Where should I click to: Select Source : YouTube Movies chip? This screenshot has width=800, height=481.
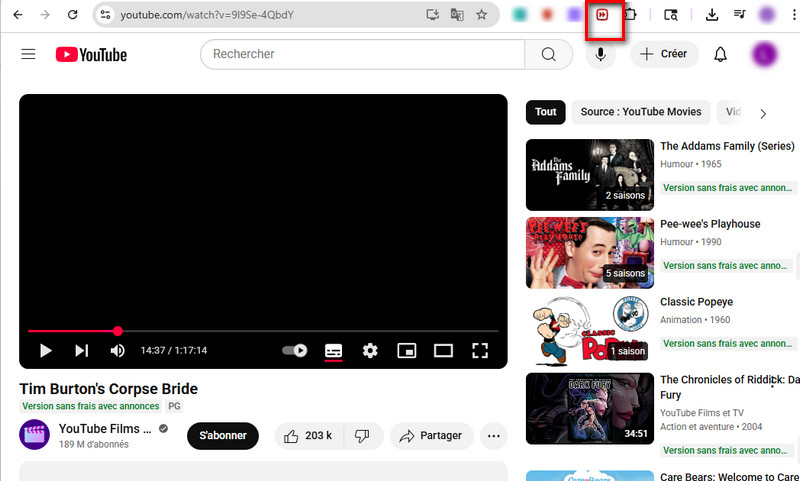[641, 112]
